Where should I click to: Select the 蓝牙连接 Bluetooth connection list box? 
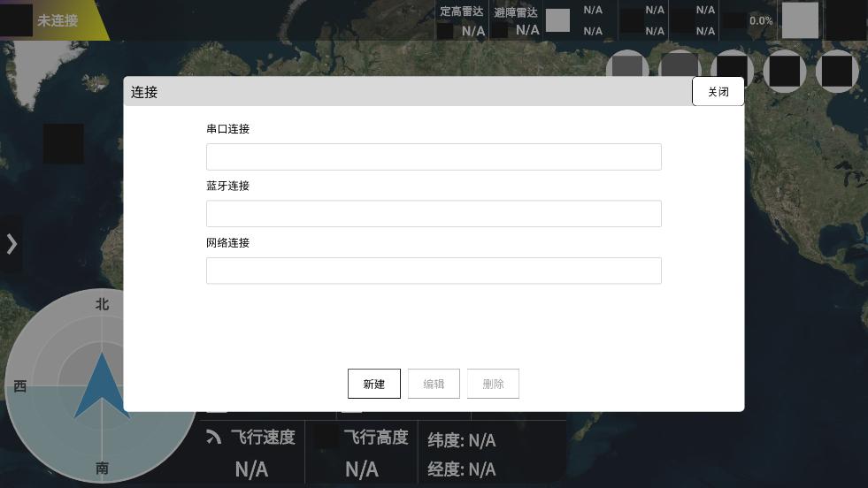(434, 213)
